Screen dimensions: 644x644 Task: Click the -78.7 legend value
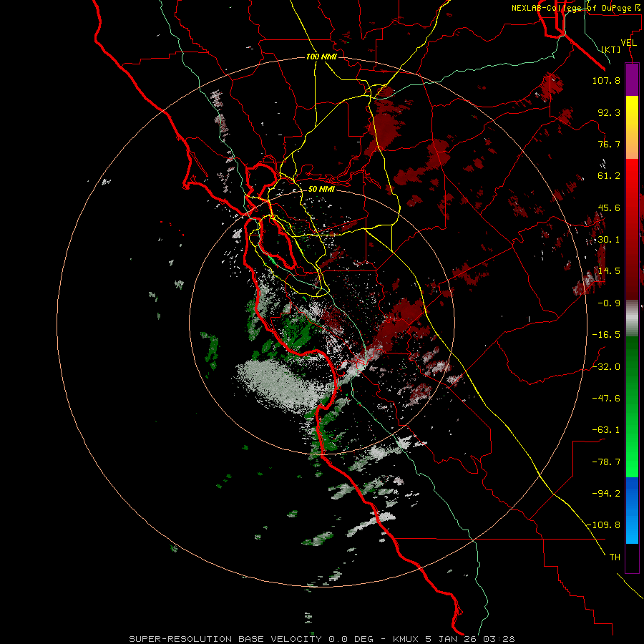(x=606, y=462)
